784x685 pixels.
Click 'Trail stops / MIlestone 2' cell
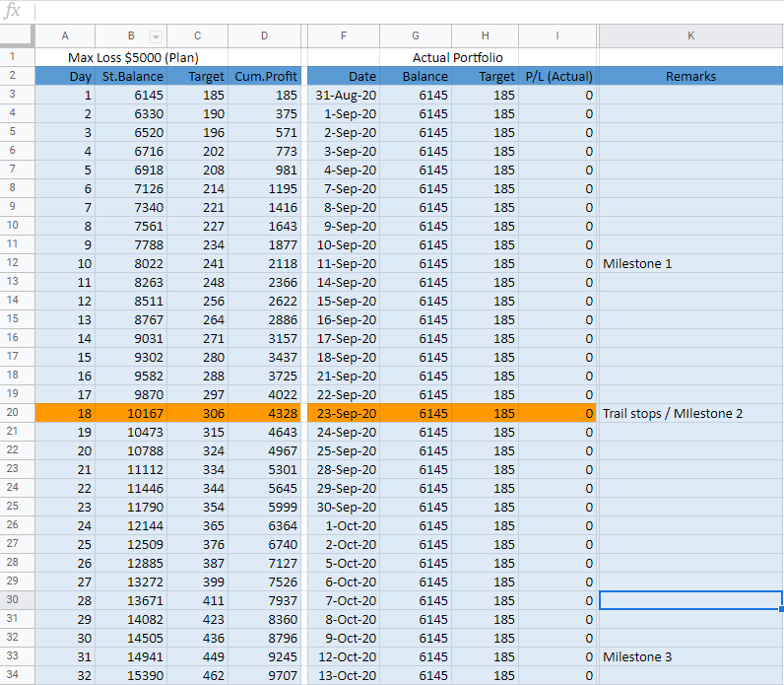pos(691,413)
